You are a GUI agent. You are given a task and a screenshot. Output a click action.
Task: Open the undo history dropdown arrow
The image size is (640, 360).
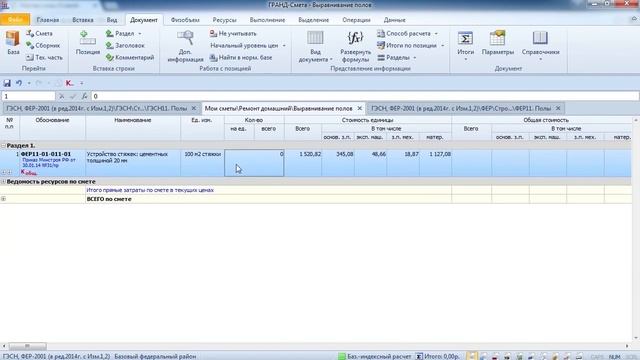(29, 83)
